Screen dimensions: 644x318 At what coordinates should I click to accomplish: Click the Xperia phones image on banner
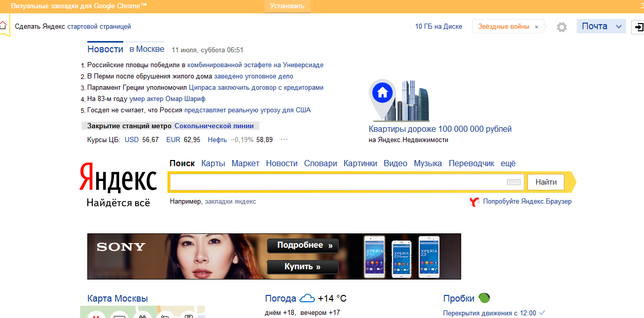pyautogui.click(x=402, y=256)
